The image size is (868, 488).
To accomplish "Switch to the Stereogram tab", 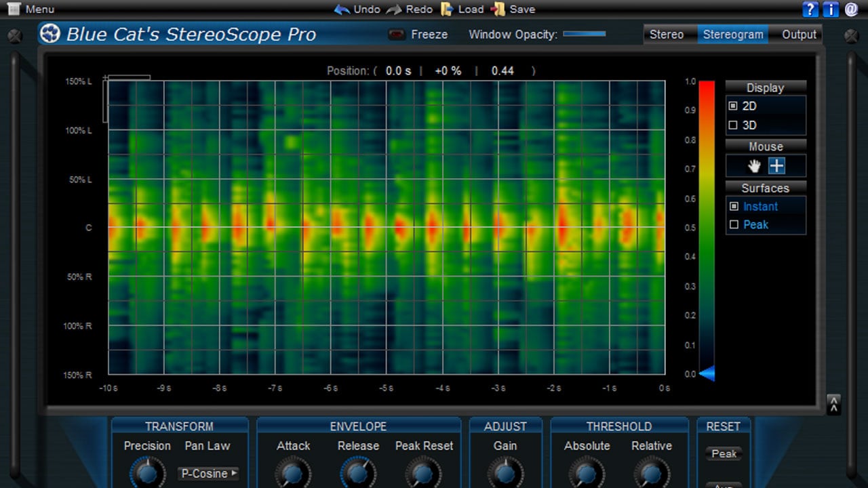I will [732, 35].
